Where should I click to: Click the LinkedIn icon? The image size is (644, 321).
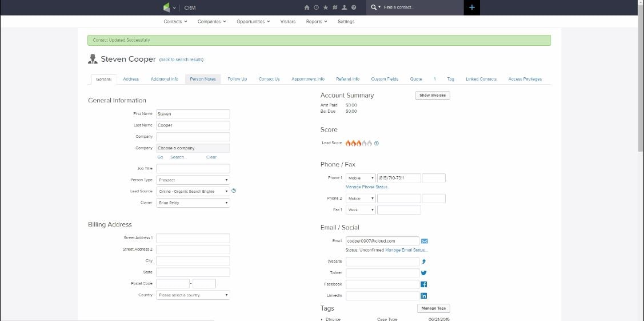424,296
